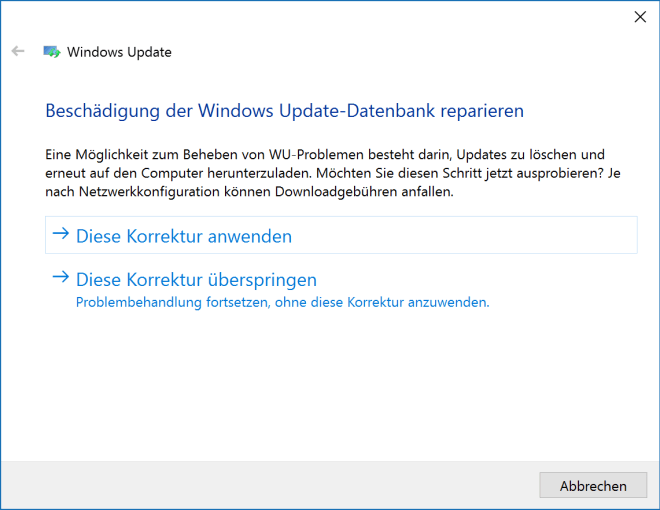Click the word reparieren in the blue heading
The image size is (660, 510).
482,112
